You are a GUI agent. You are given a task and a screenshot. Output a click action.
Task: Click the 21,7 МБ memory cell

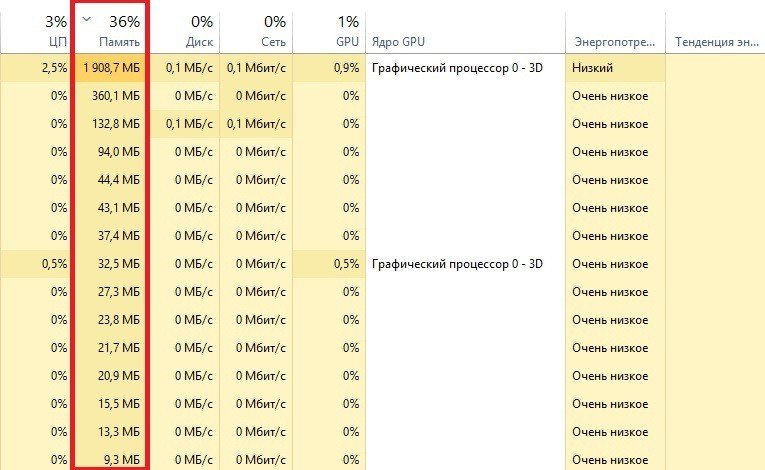pos(111,348)
